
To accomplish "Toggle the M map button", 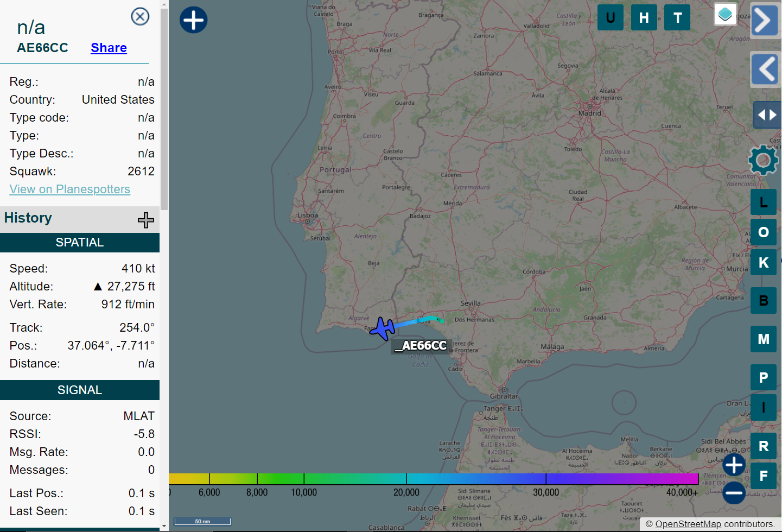I will click(x=764, y=339).
